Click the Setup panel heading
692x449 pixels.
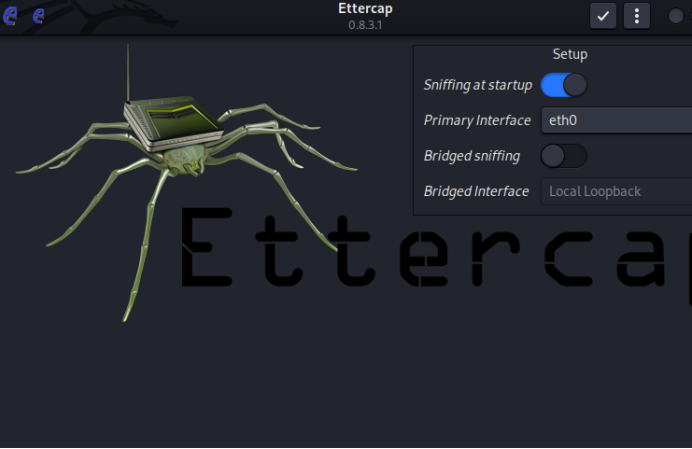570,54
